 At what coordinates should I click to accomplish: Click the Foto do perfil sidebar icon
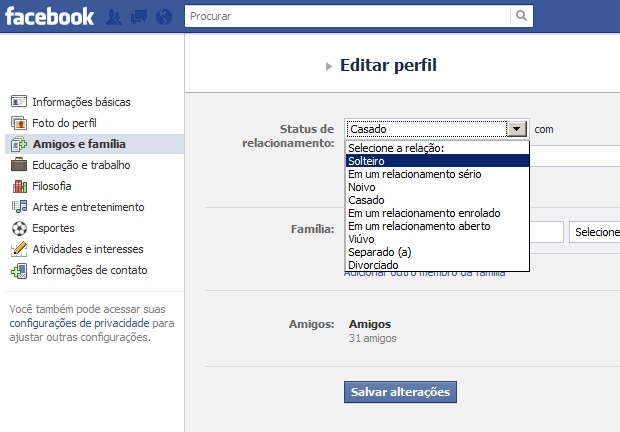pyautogui.click(x=19, y=123)
